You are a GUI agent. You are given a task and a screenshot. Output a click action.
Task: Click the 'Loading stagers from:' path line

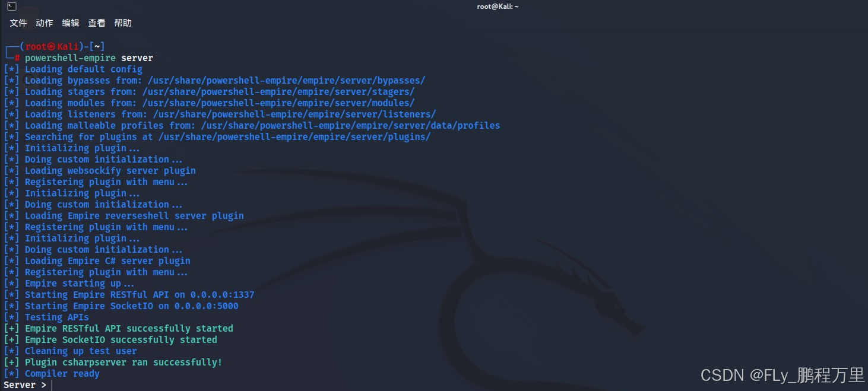click(x=210, y=92)
